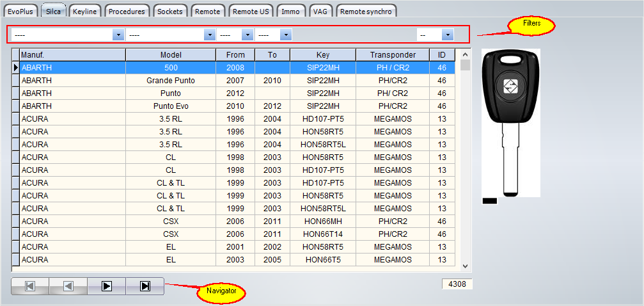Go to previous record in navigator

pyautogui.click(x=68, y=286)
